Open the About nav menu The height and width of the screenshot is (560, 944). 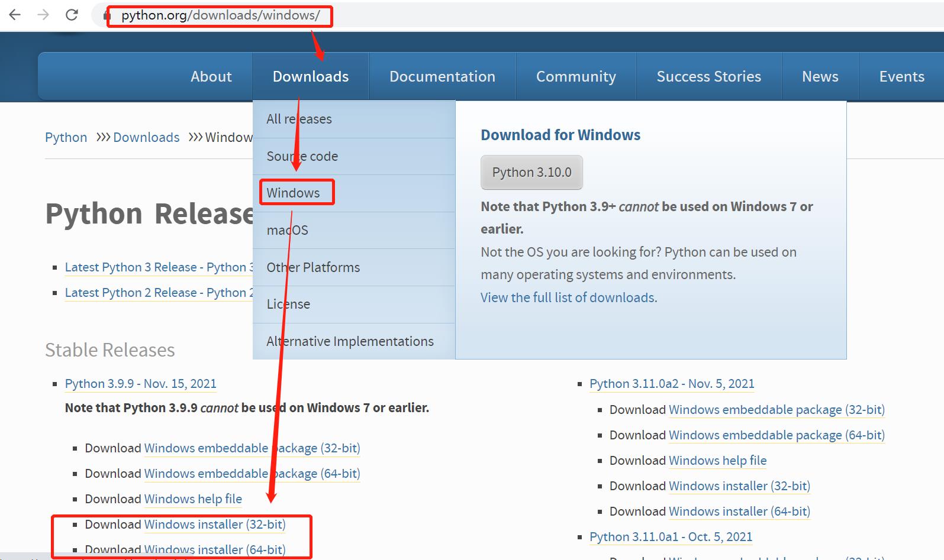(211, 76)
